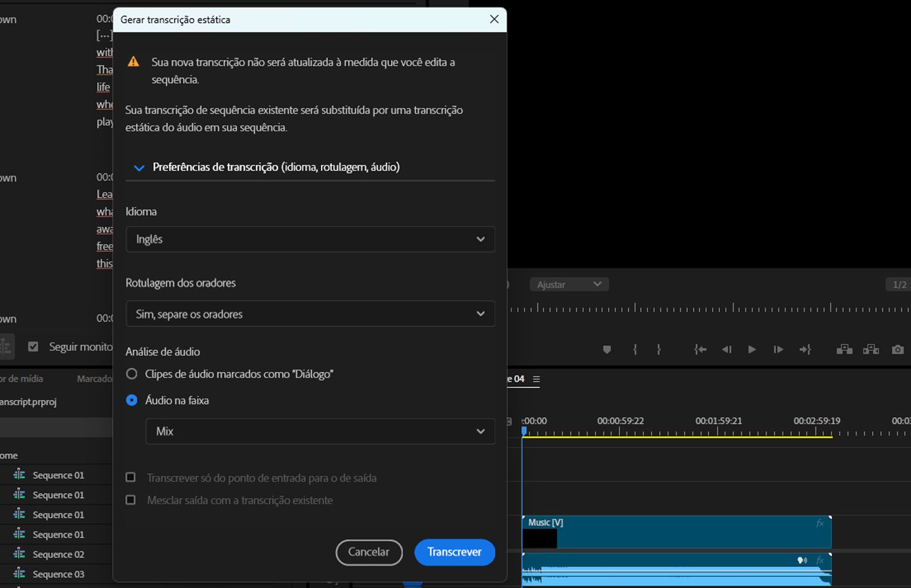Select the 'Clipes de áudio marcados como Diálogo' radio
Screen dimensions: 911x588
point(132,374)
